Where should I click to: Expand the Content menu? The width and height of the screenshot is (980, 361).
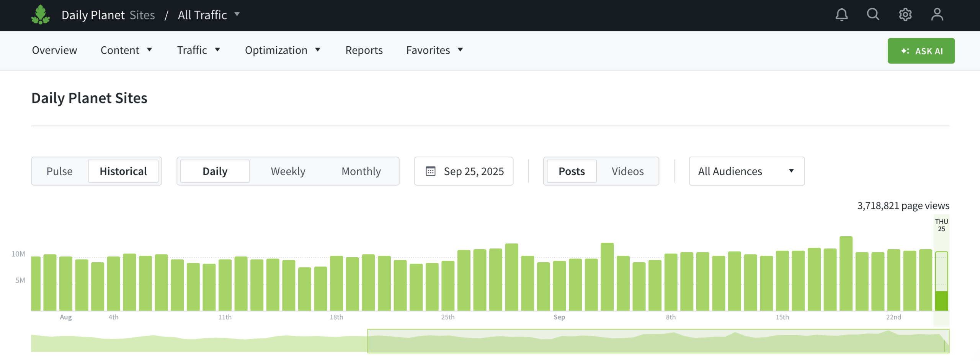click(x=126, y=50)
